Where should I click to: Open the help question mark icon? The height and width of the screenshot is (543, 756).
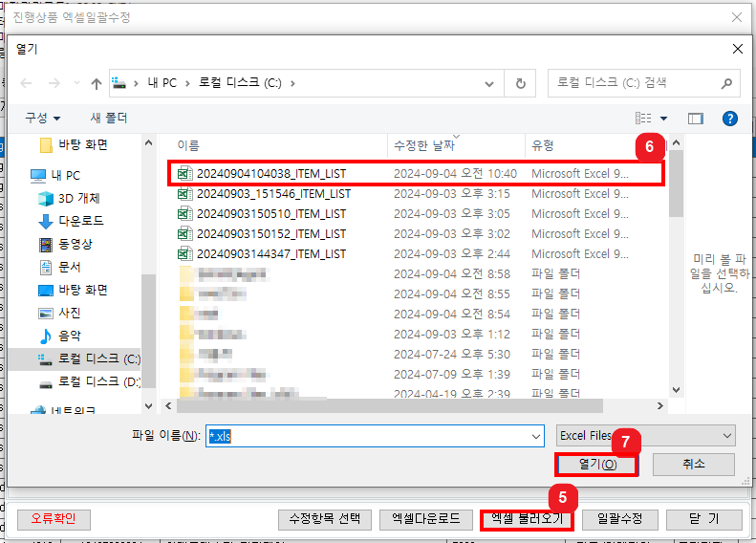729,119
